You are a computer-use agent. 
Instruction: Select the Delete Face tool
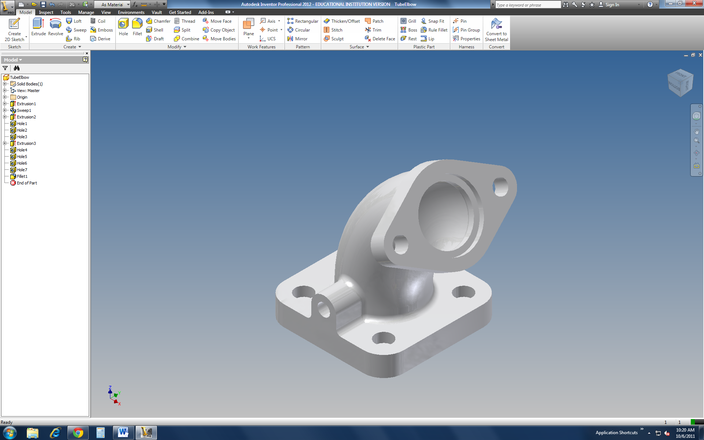pos(380,39)
